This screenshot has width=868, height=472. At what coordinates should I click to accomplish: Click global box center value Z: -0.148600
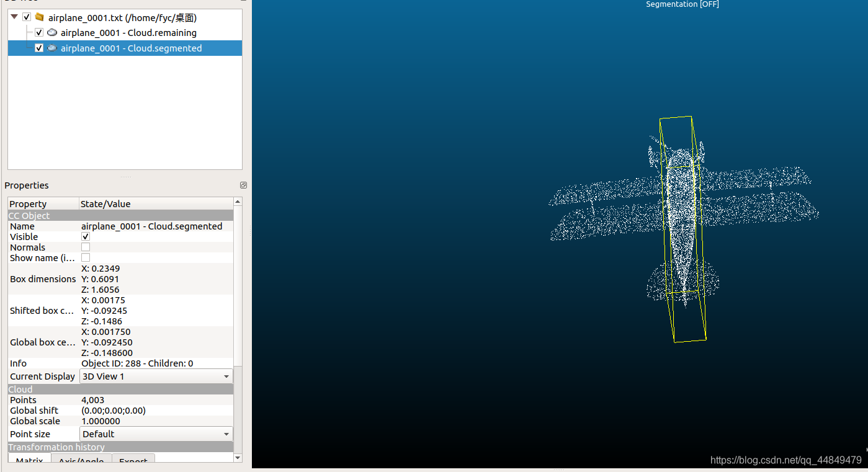click(x=107, y=353)
